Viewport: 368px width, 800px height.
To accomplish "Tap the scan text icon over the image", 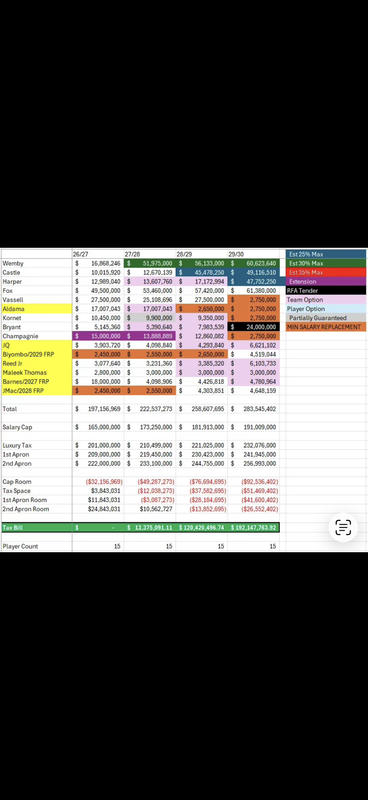I will [x=343, y=527].
